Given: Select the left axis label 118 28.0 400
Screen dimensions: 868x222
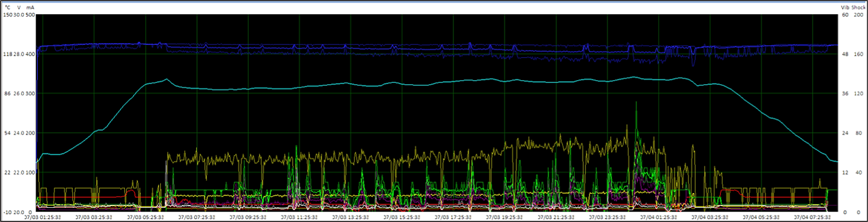Looking at the screenshot, I should coord(18,54).
